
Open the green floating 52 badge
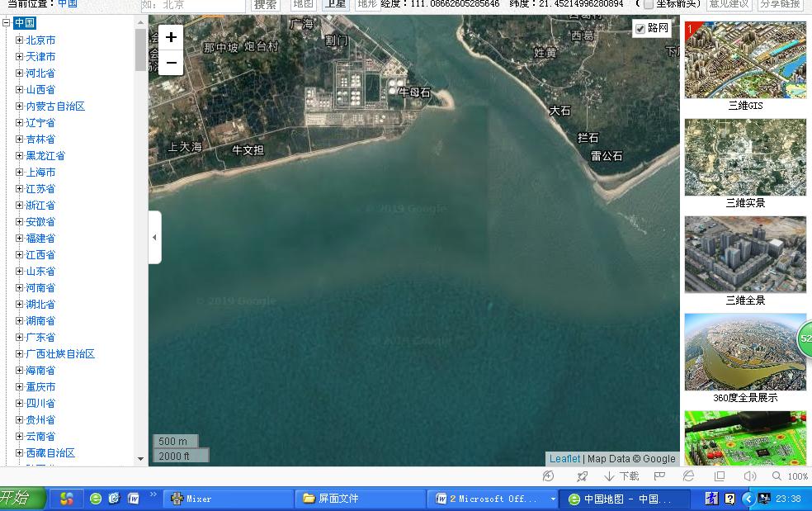pos(805,338)
